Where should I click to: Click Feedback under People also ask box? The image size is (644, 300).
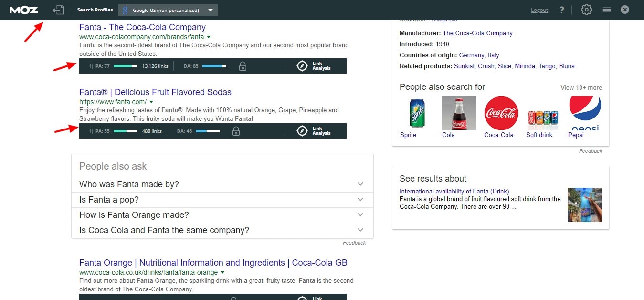tap(354, 243)
